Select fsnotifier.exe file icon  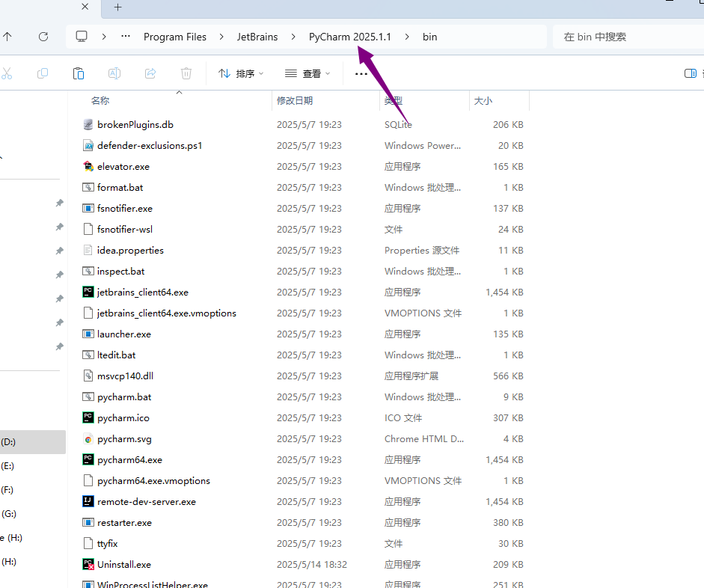88,208
